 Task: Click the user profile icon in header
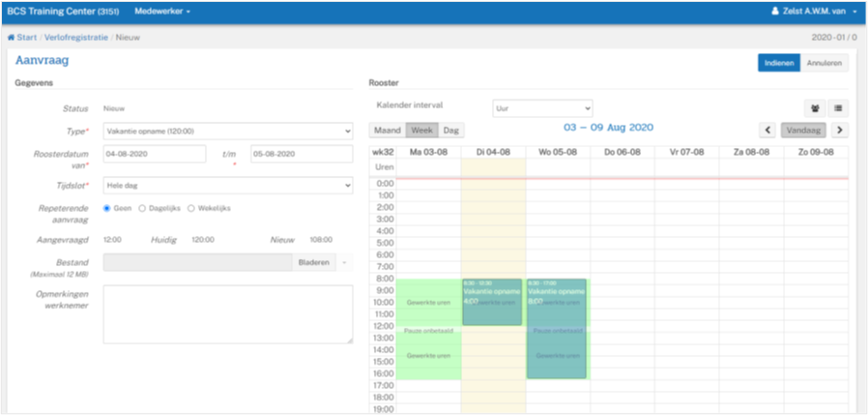tap(775, 11)
